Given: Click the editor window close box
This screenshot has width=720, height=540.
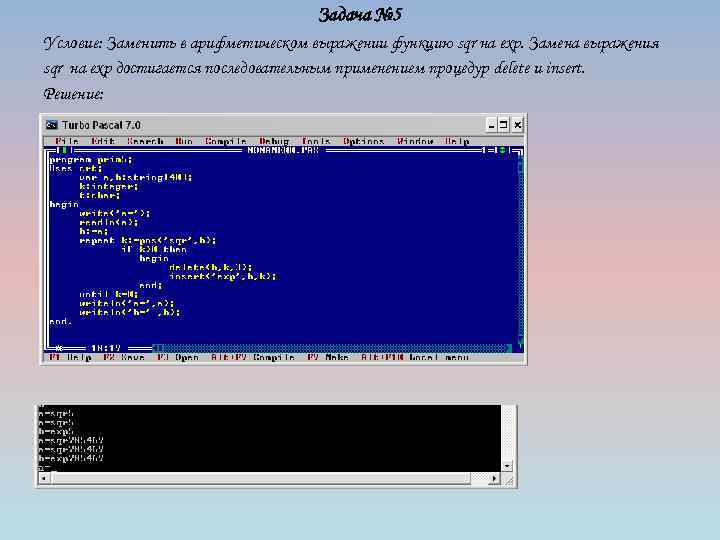Looking at the screenshot, I should click(64, 150).
